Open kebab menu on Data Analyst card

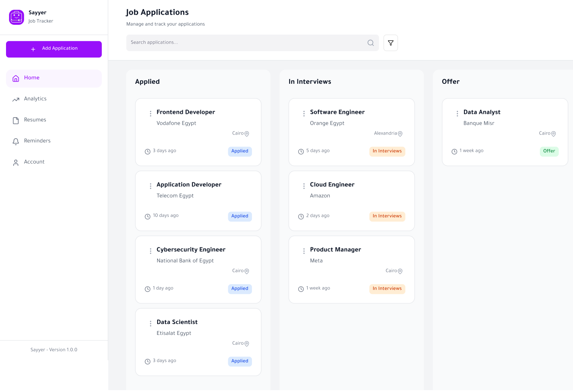pyautogui.click(x=457, y=113)
